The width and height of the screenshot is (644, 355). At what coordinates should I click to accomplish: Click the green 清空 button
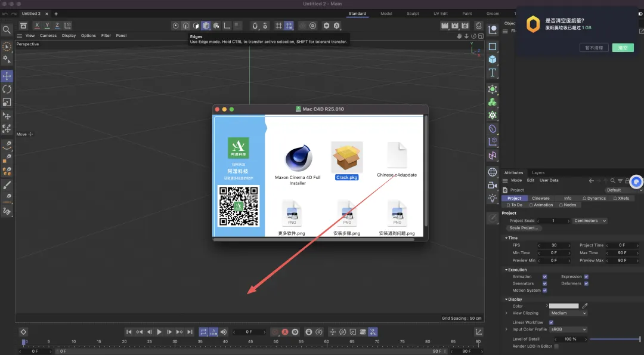(x=623, y=48)
